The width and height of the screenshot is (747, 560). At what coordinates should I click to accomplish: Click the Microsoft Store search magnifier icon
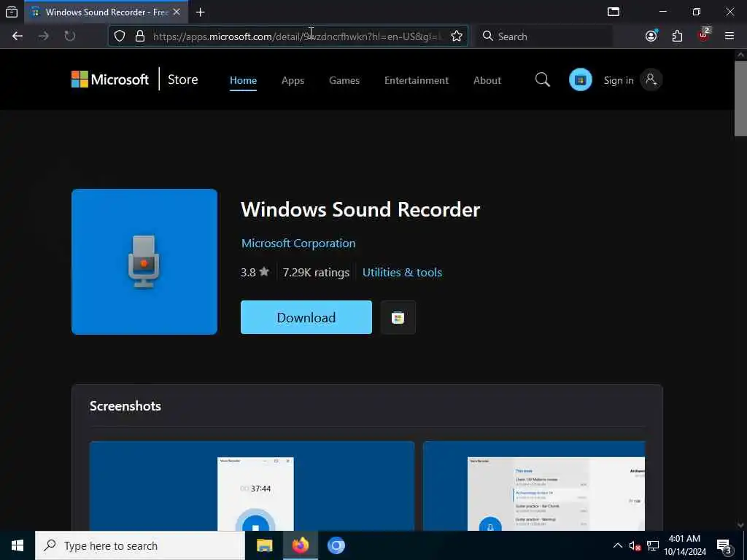coord(542,79)
